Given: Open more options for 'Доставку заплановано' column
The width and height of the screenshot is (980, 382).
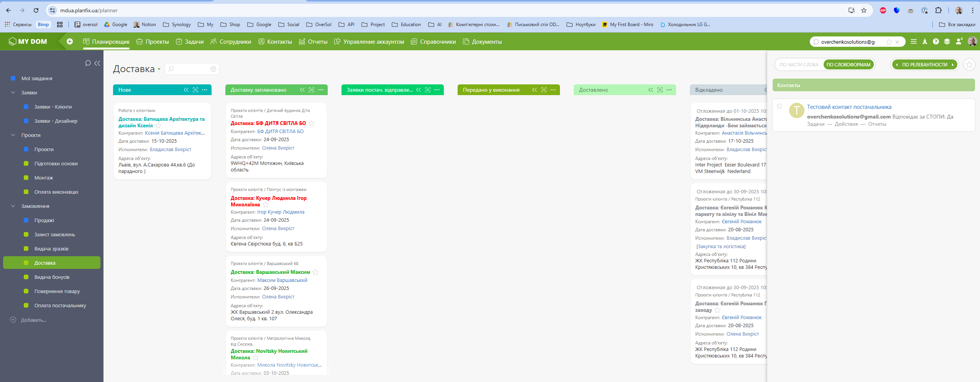Looking at the screenshot, I should 321,90.
